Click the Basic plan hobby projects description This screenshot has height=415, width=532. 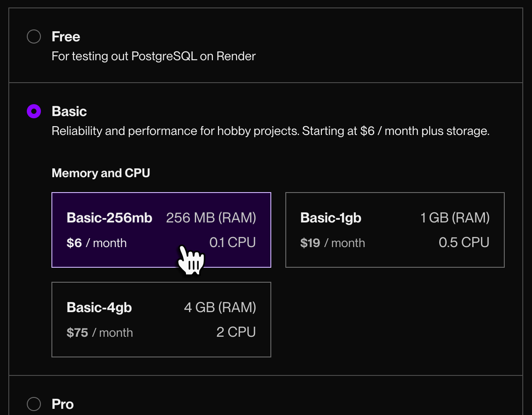pyautogui.click(x=270, y=131)
